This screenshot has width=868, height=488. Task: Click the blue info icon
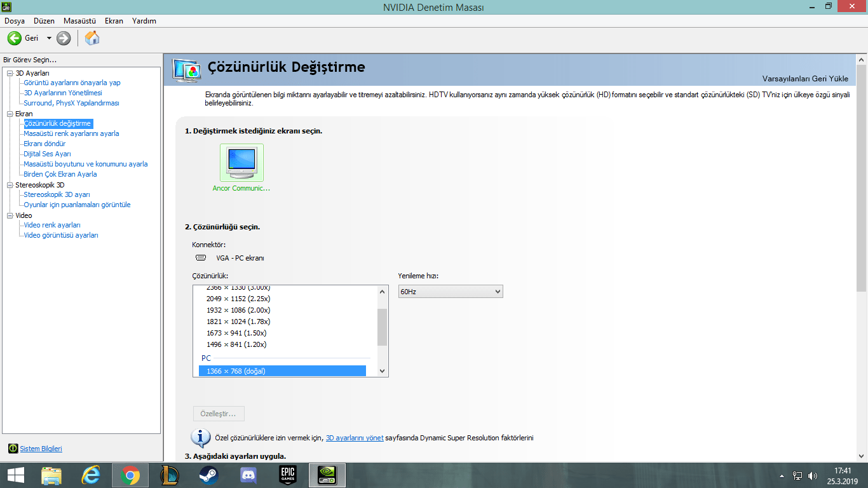pos(201,438)
